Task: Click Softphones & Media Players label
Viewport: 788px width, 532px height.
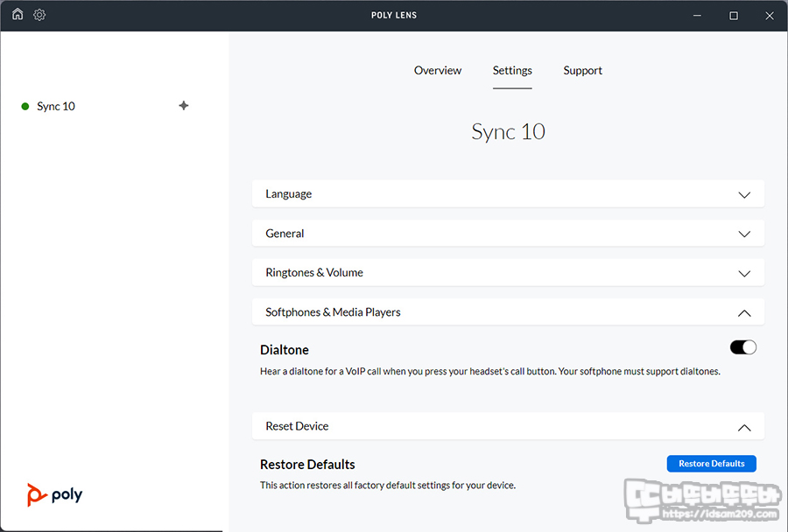Action: (x=333, y=312)
